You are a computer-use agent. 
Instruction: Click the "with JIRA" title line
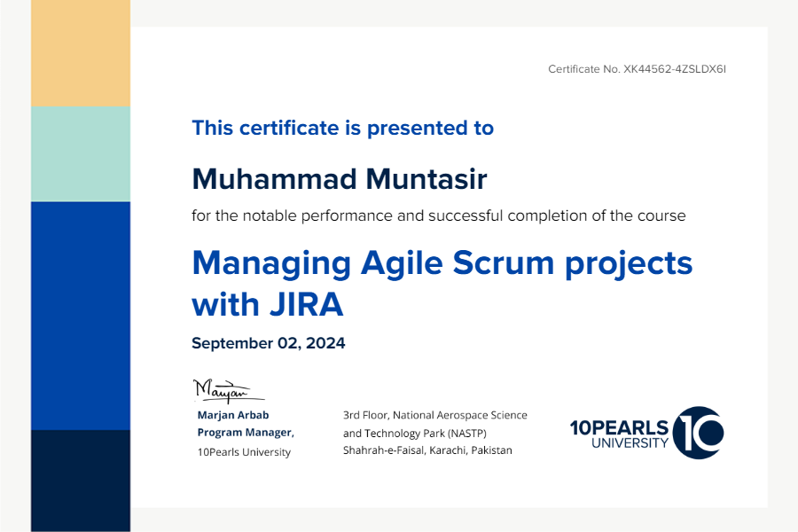[268, 304]
